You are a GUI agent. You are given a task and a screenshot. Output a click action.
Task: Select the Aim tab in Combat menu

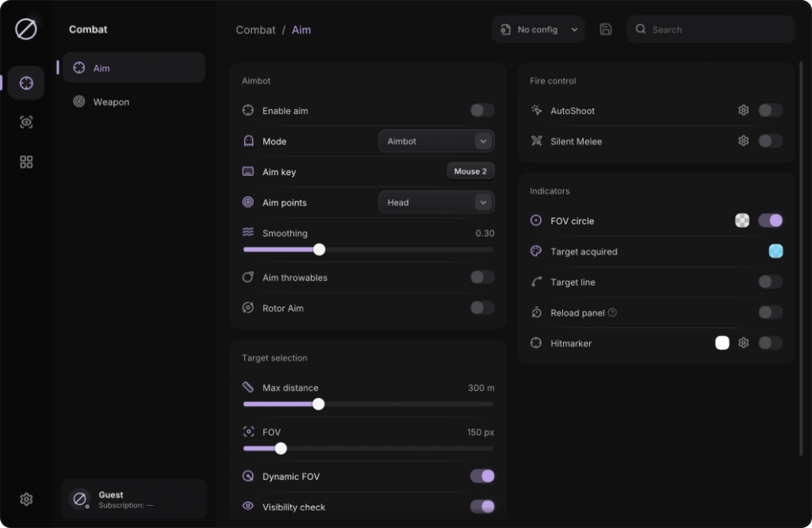pyautogui.click(x=134, y=68)
